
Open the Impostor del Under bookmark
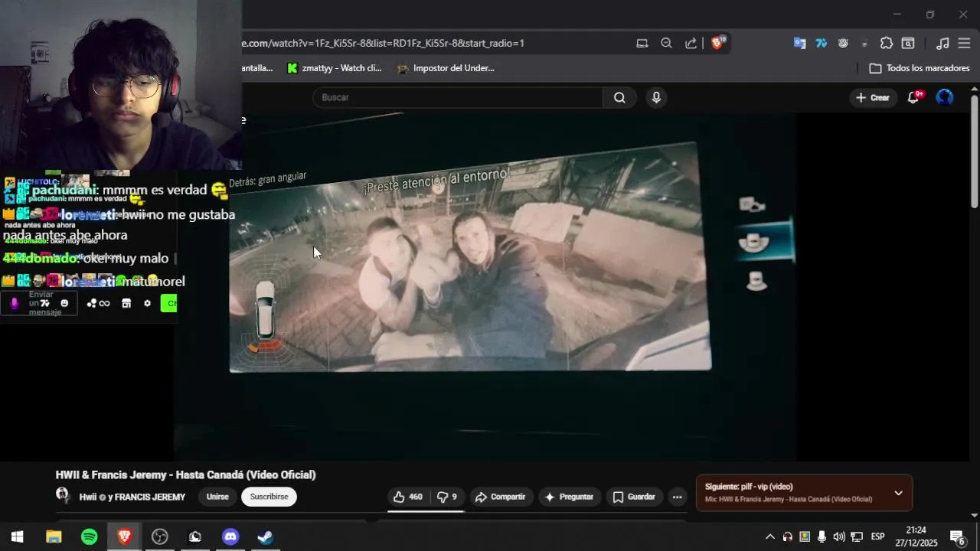pyautogui.click(x=446, y=68)
